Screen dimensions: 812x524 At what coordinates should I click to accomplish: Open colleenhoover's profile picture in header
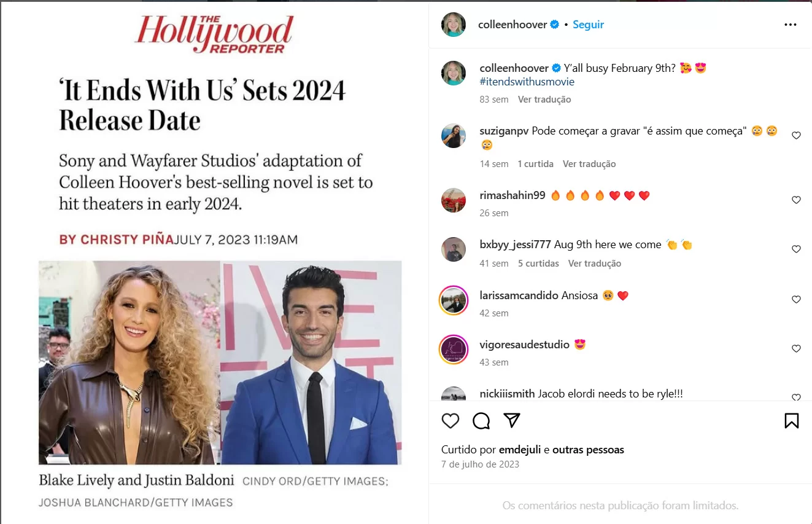[x=454, y=25]
